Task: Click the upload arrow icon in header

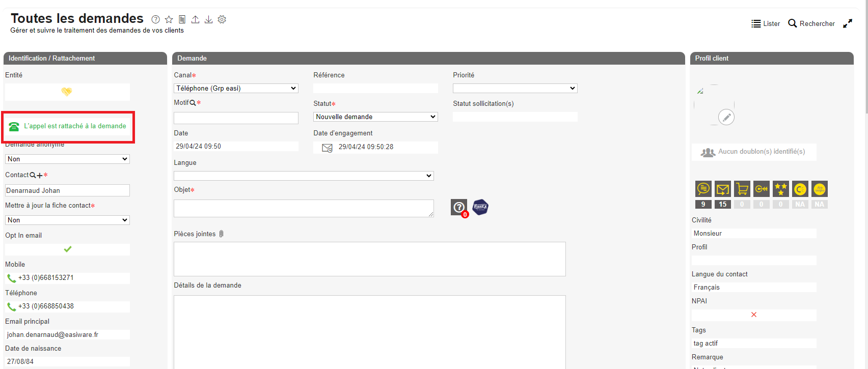Action: [195, 19]
